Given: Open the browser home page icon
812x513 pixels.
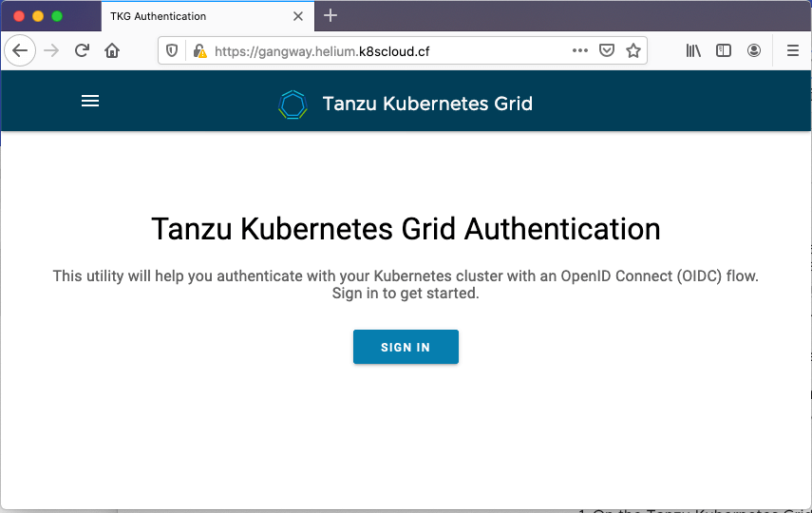Looking at the screenshot, I should [112, 50].
